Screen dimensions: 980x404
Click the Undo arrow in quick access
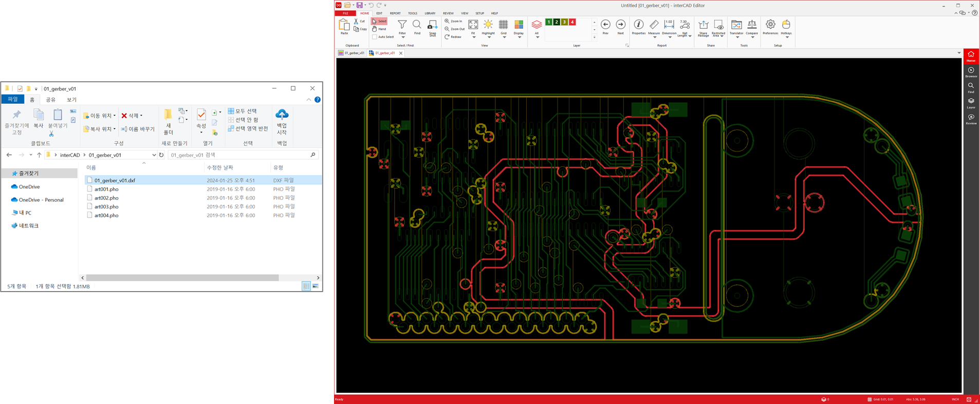tap(371, 5)
